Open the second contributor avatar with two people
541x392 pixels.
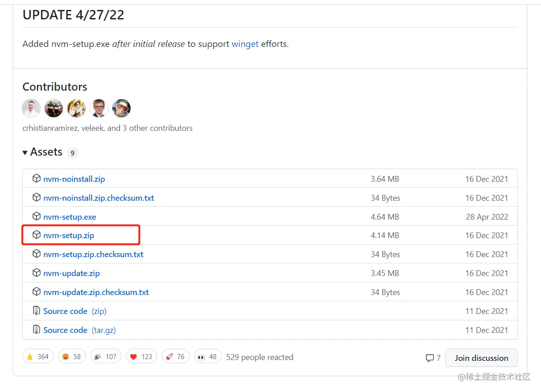click(x=53, y=108)
